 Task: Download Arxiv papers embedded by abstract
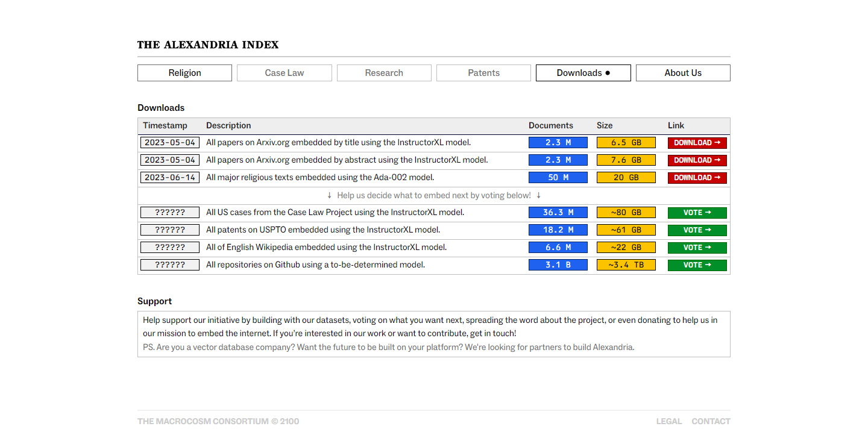pos(697,160)
